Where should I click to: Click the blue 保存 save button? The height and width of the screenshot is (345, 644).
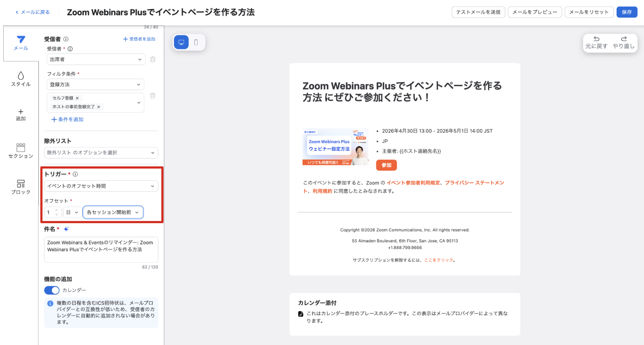pos(627,12)
